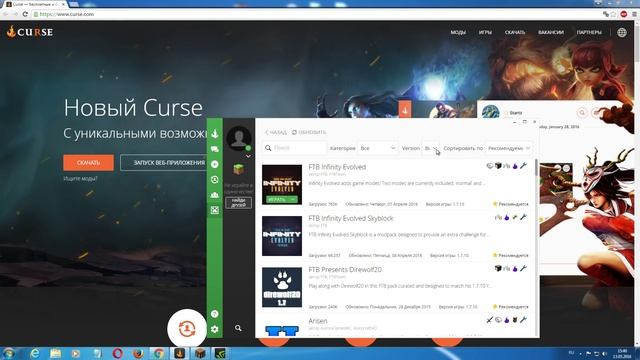The image size is (640, 360).
Task: Select the Minecraft grass block icon
Action: 239,169
